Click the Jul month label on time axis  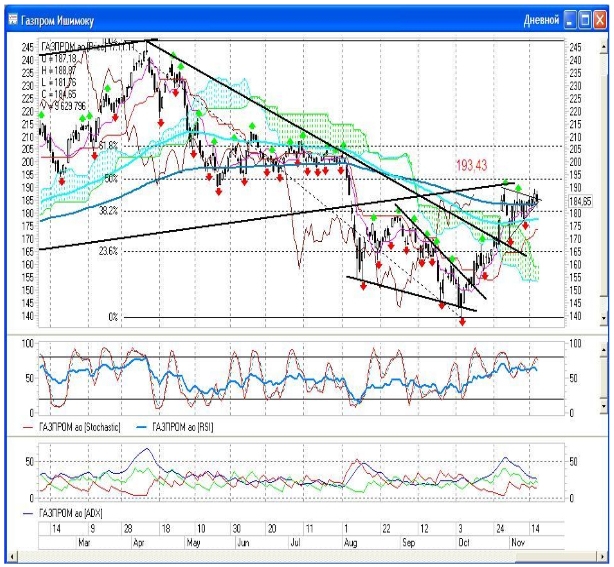tap(296, 543)
